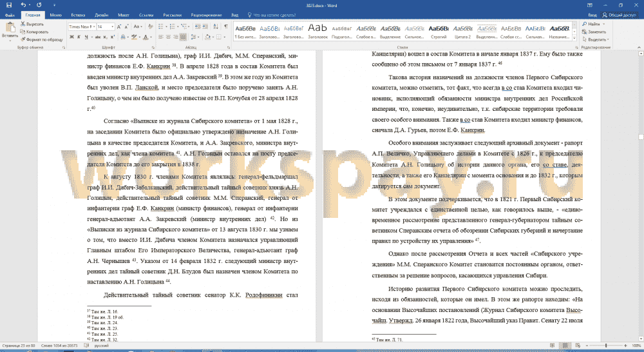Decrease font size with the smaller A icon
This screenshot has width=644, height=352.
(127, 26)
